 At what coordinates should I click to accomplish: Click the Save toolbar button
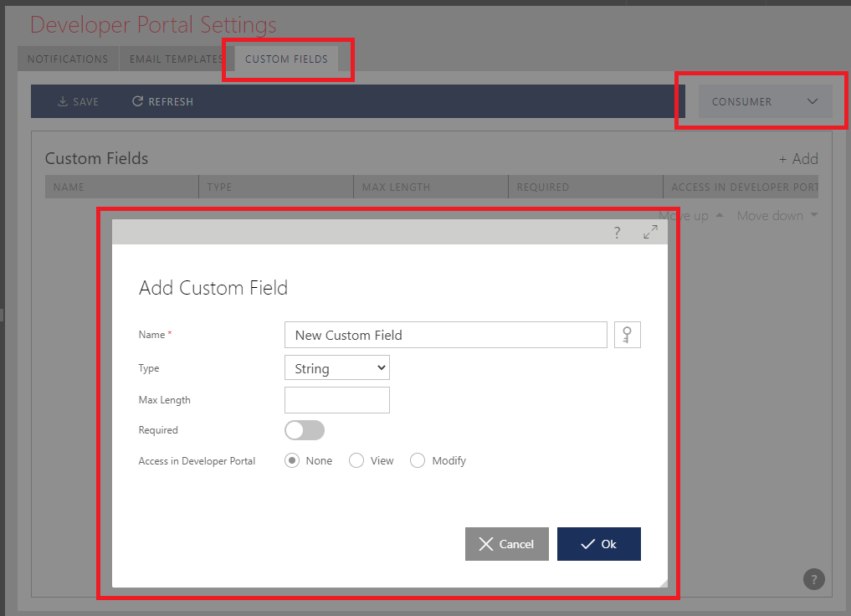[78, 101]
